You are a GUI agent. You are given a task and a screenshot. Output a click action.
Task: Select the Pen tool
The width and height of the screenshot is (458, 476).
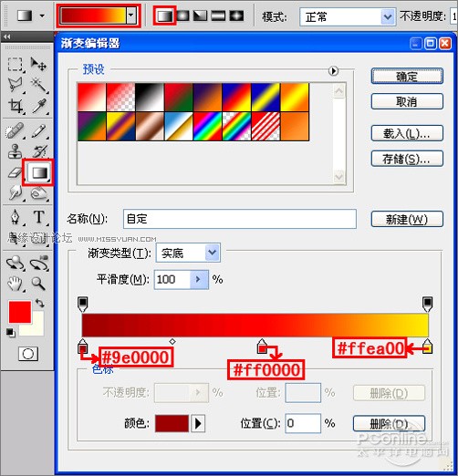click(15, 217)
